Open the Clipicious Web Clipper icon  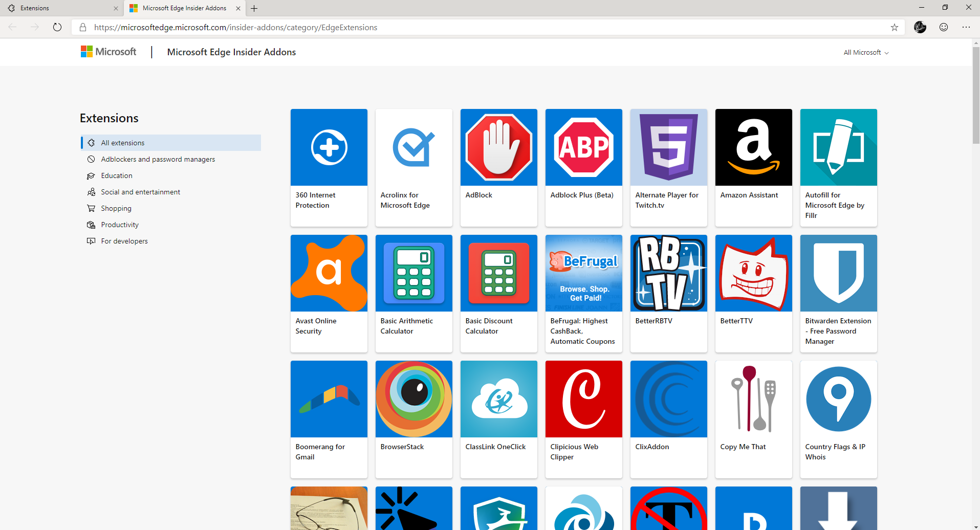click(x=584, y=399)
